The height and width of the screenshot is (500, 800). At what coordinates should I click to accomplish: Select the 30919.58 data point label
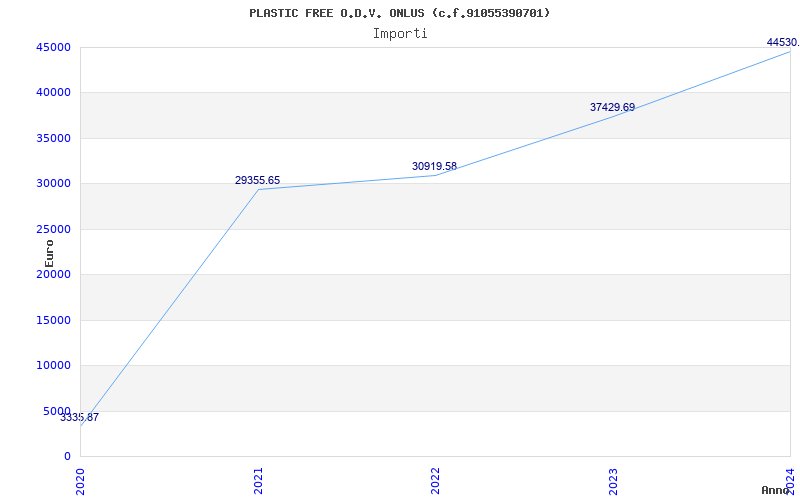pyautogui.click(x=434, y=166)
